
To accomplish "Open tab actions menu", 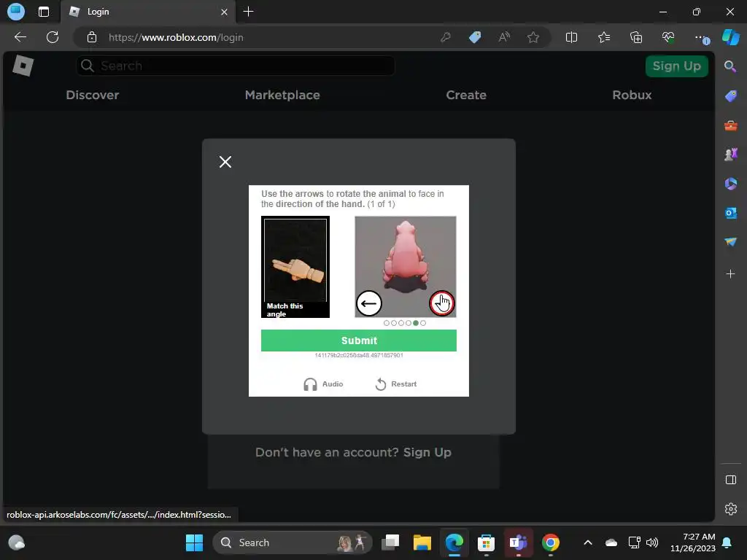I will pos(43,12).
